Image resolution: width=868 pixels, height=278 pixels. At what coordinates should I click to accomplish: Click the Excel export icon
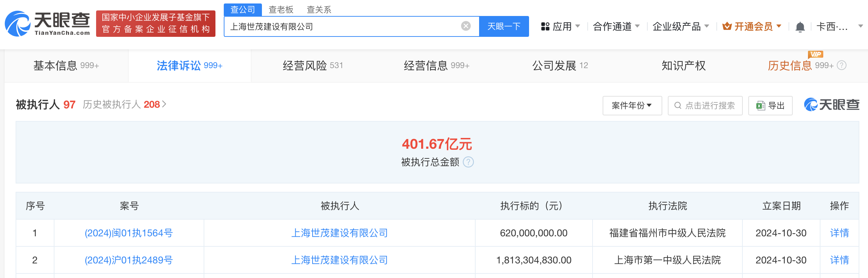coord(760,106)
